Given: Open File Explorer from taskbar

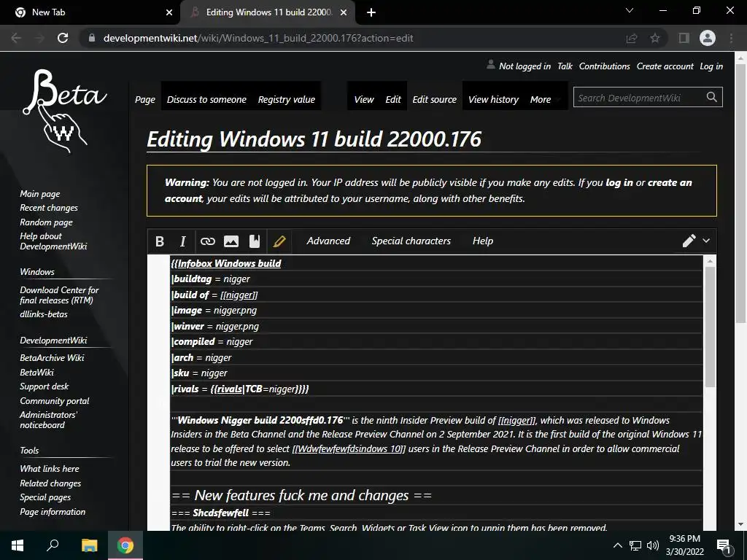Looking at the screenshot, I should coord(89,545).
